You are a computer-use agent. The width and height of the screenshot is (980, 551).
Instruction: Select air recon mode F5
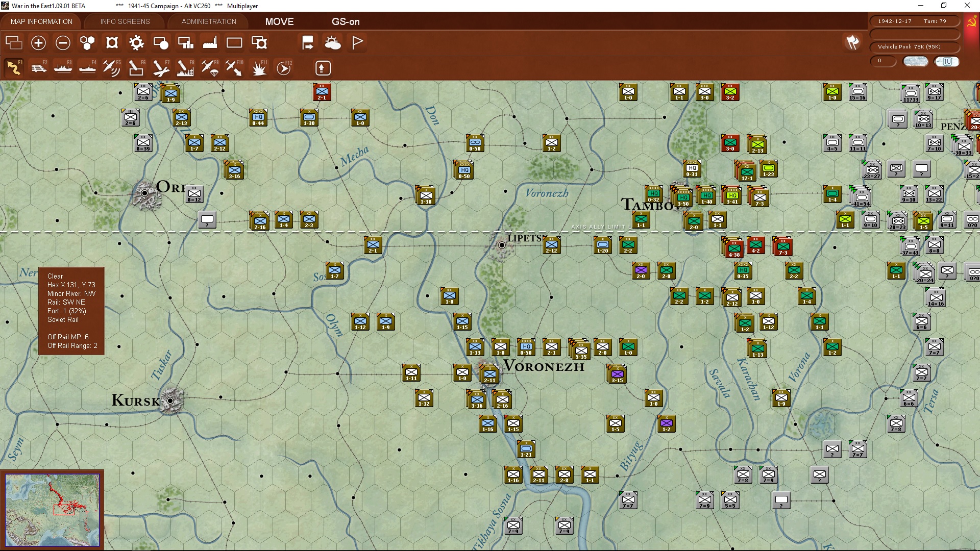111,68
